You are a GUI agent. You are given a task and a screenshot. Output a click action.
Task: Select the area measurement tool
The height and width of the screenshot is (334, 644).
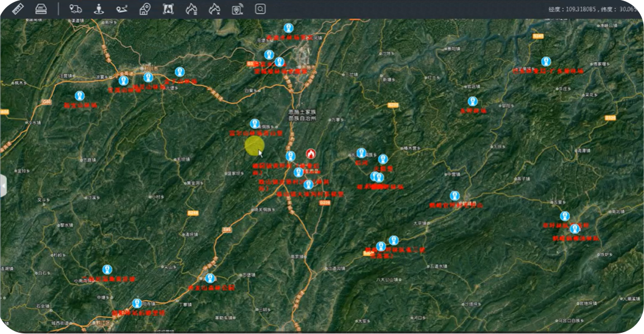(40, 9)
